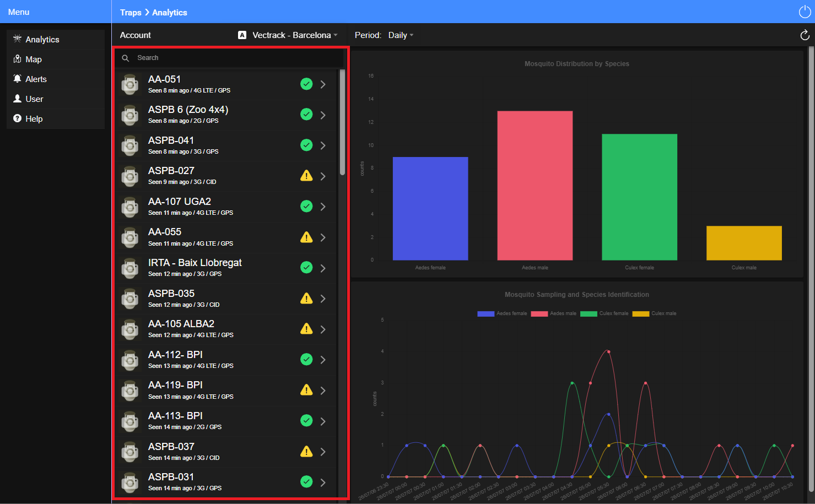Click the warning icon on ASPB-027
This screenshot has height=504, width=815.
coord(306,176)
